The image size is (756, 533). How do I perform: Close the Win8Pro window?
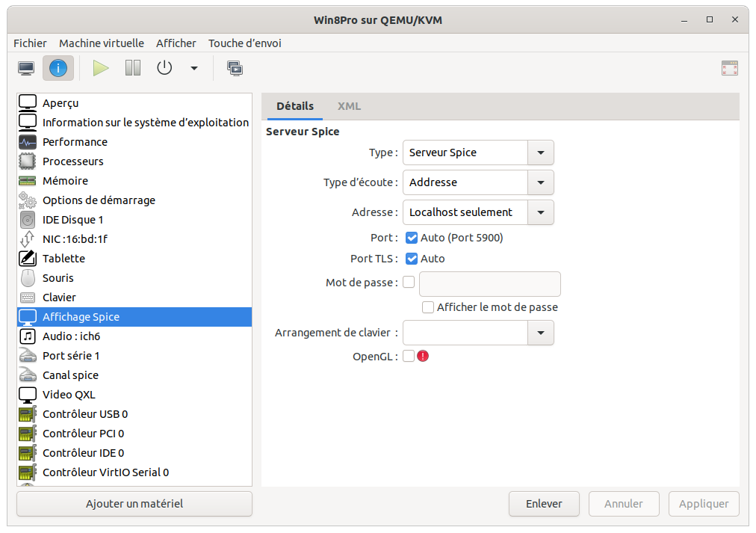point(735,19)
